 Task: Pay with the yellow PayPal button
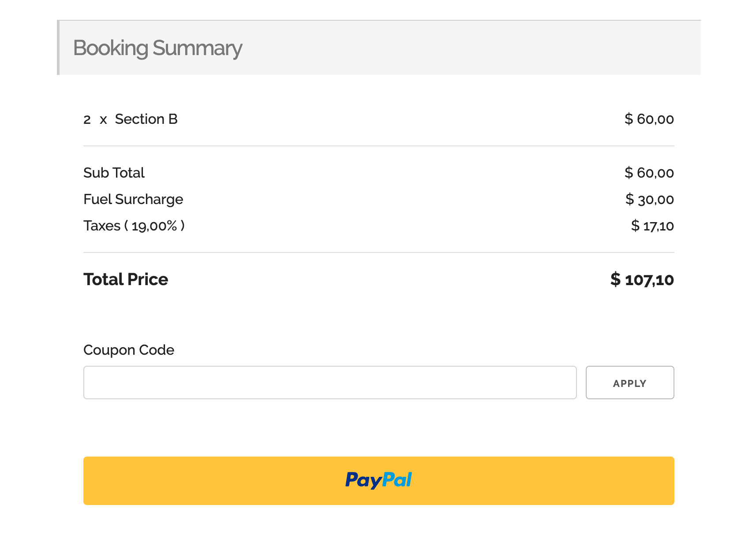click(529, 481)
